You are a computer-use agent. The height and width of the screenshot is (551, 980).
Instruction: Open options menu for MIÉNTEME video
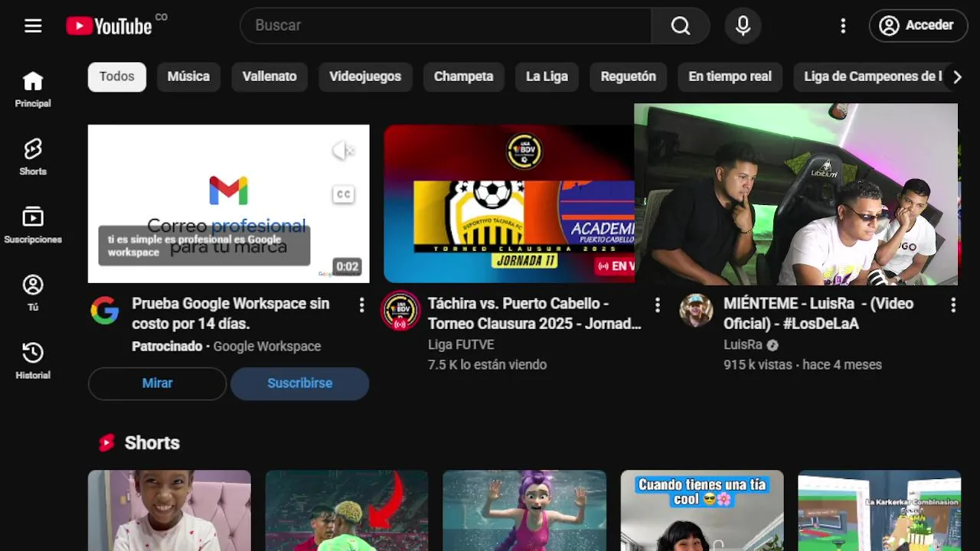953,305
